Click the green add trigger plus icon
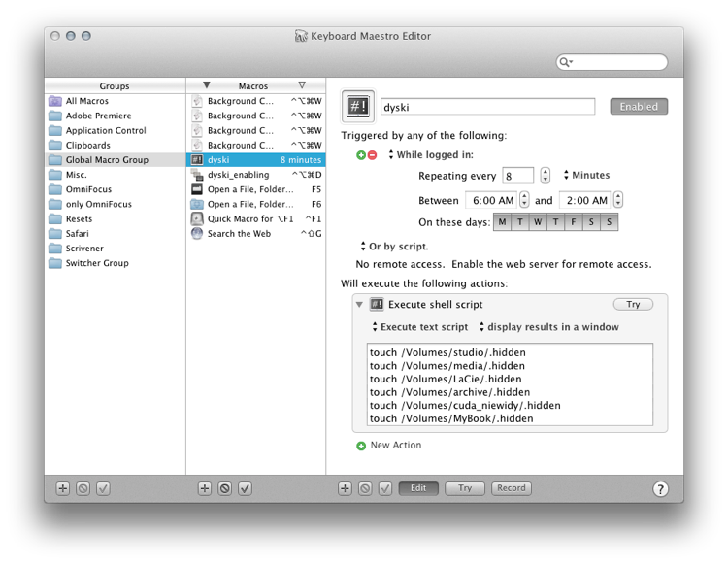This screenshot has width=728, height=564. tap(361, 155)
